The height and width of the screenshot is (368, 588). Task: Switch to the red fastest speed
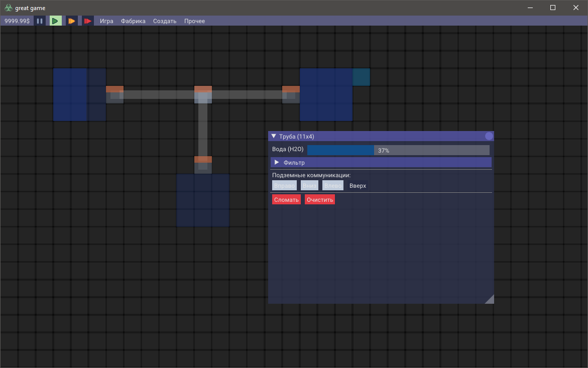click(x=87, y=21)
